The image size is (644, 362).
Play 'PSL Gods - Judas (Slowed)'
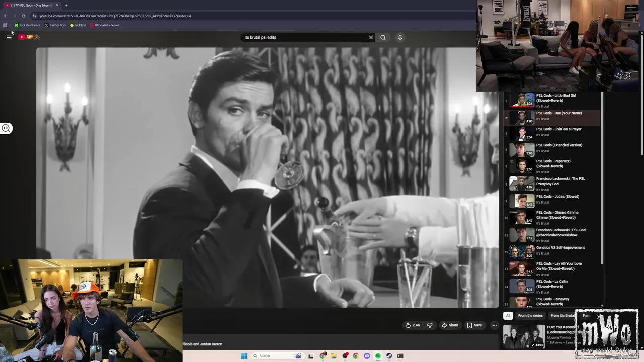[552, 201]
